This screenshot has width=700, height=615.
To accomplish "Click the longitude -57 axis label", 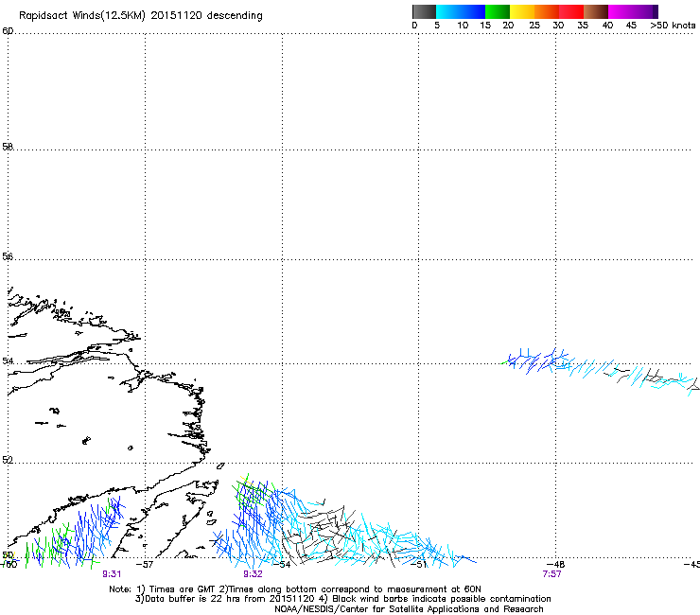I will coord(145,565).
